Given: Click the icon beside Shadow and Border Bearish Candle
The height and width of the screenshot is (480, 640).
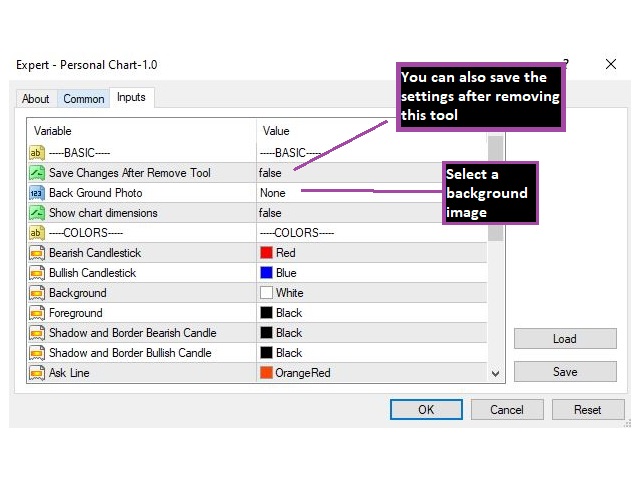Looking at the screenshot, I should (37, 333).
